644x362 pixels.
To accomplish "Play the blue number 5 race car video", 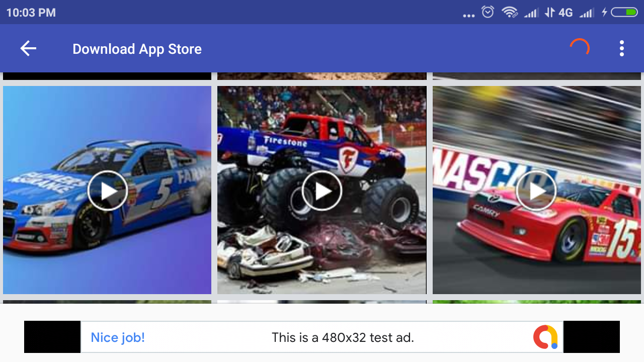I will (x=107, y=190).
